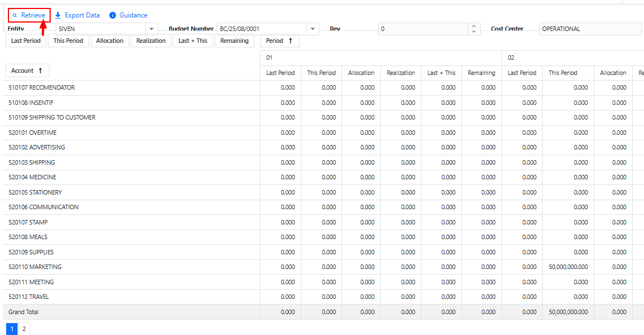The width and height of the screenshot is (644, 335).
Task: Select the 520101 OVERTIME row
Action: coord(131,133)
